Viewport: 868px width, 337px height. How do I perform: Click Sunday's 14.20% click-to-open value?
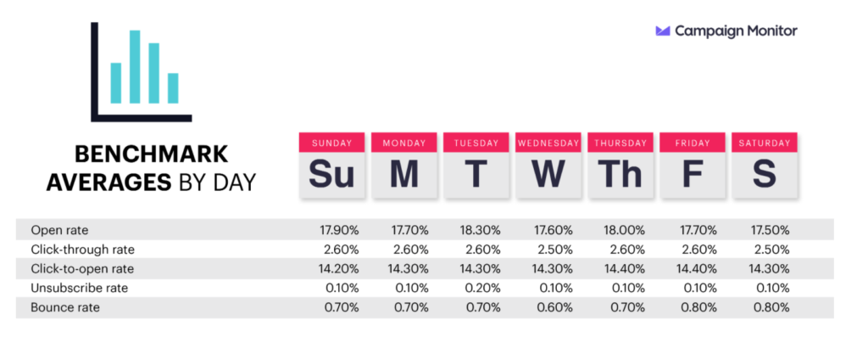pos(339,269)
